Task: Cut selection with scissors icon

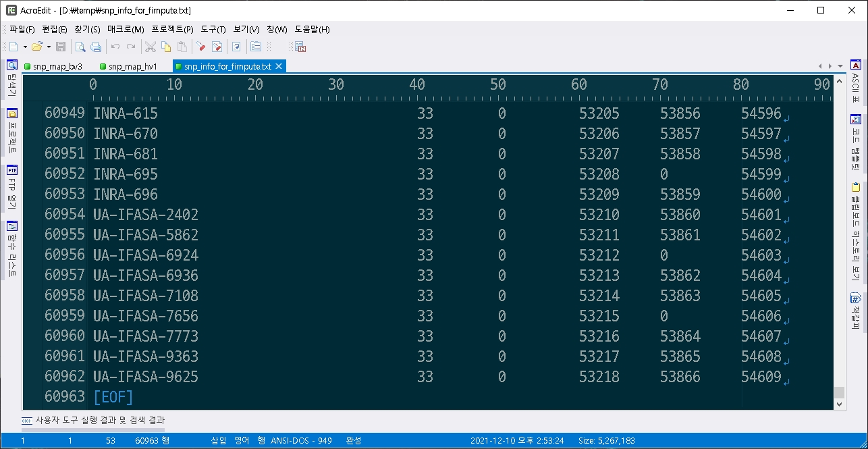Action: (x=151, y=47)
